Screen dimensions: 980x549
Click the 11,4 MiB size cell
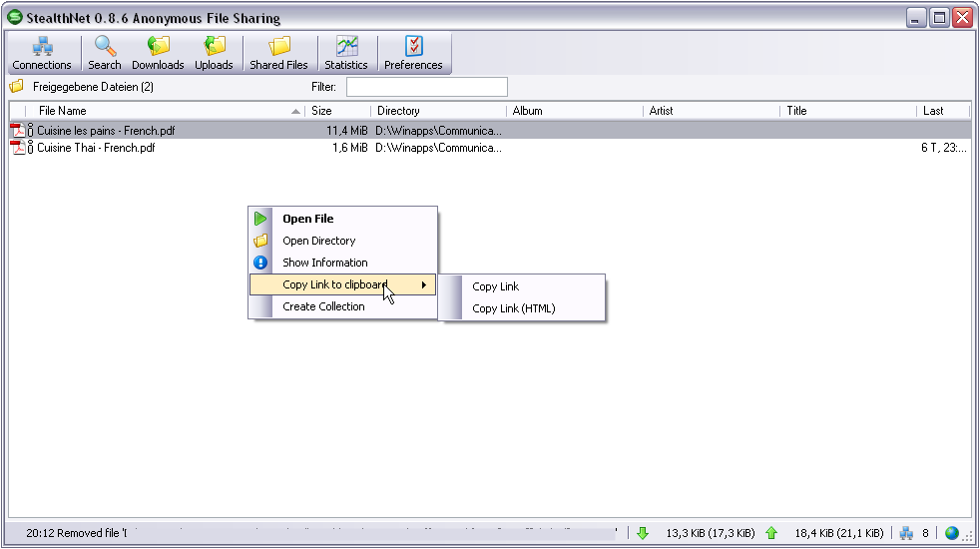click(x=347, y=131)
